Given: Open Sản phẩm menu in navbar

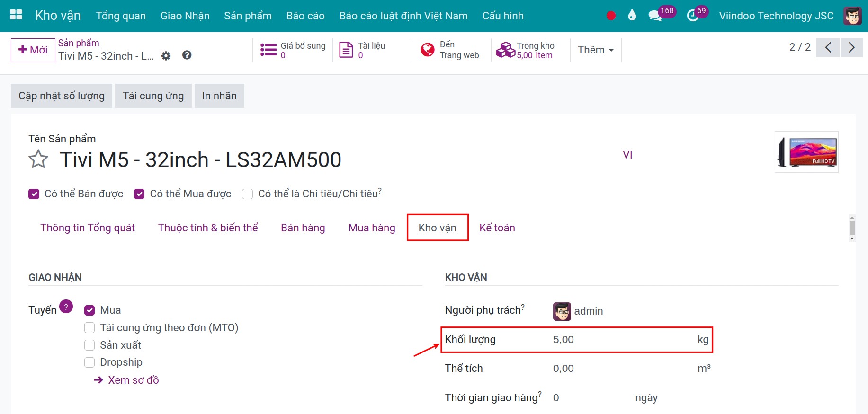Looking at the screenshot, I should [248, 16].
